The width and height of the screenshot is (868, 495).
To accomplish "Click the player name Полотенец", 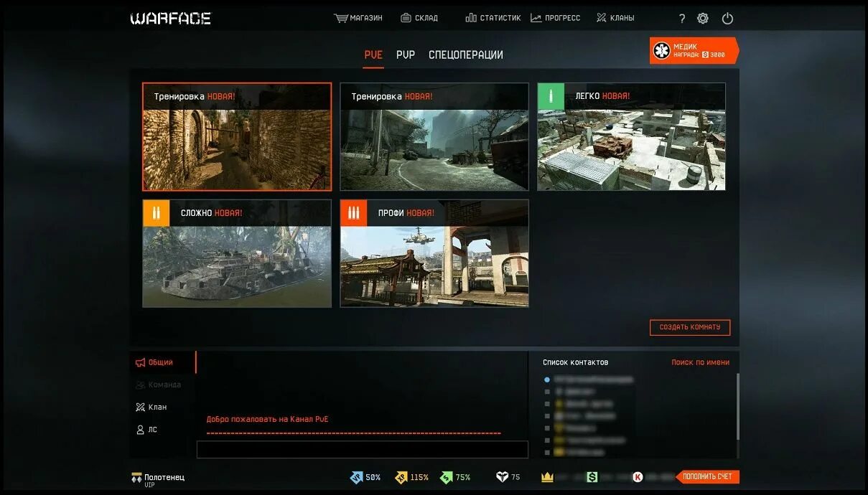I will pyautogui.click(x=164, y=477).
